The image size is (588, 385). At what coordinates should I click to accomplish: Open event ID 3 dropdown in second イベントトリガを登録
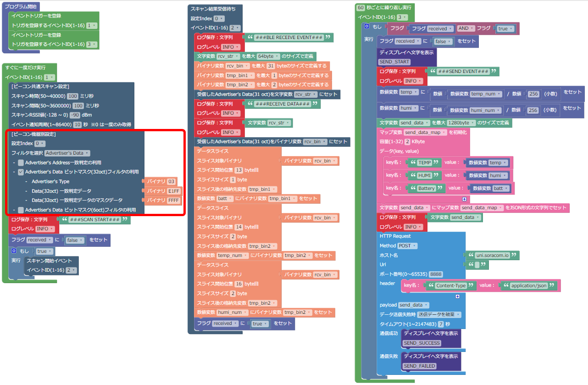tap(91, 45)
